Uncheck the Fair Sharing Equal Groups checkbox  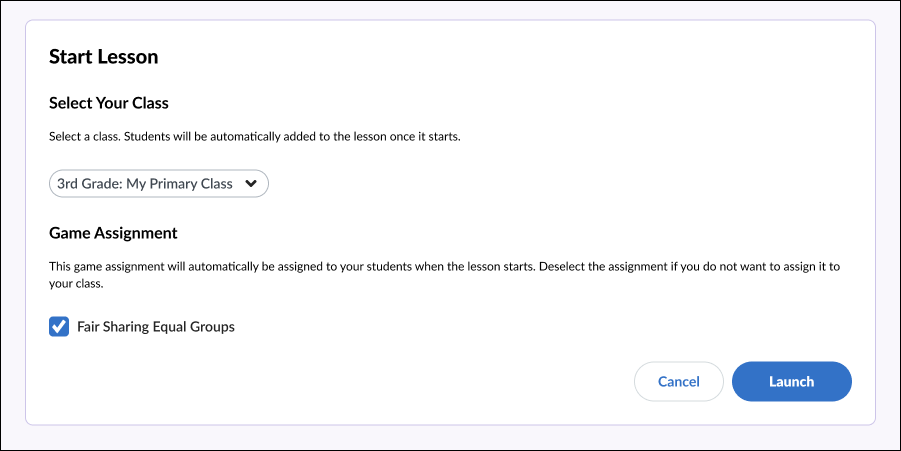[x=59, y=327]
